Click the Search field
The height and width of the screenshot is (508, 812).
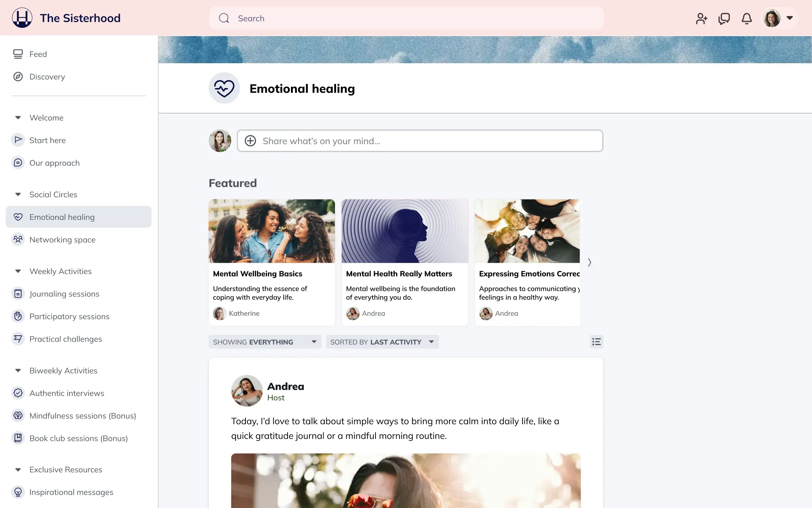coord(406,18)
